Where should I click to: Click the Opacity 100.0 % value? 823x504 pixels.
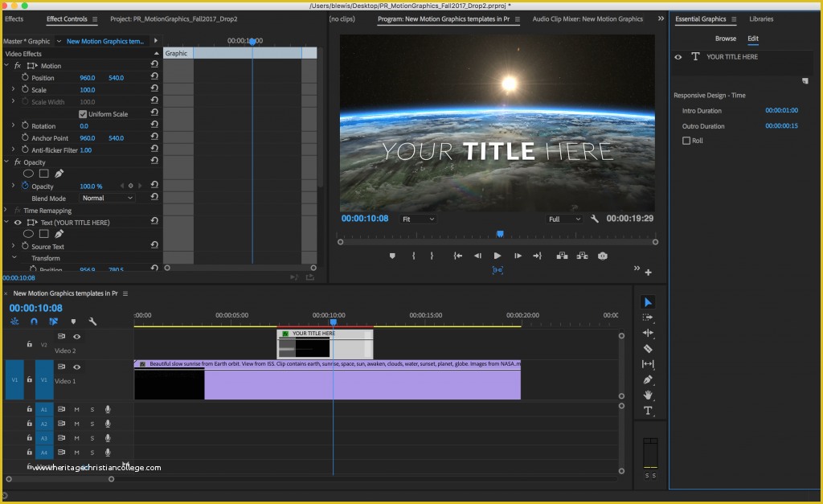(91, 186)
